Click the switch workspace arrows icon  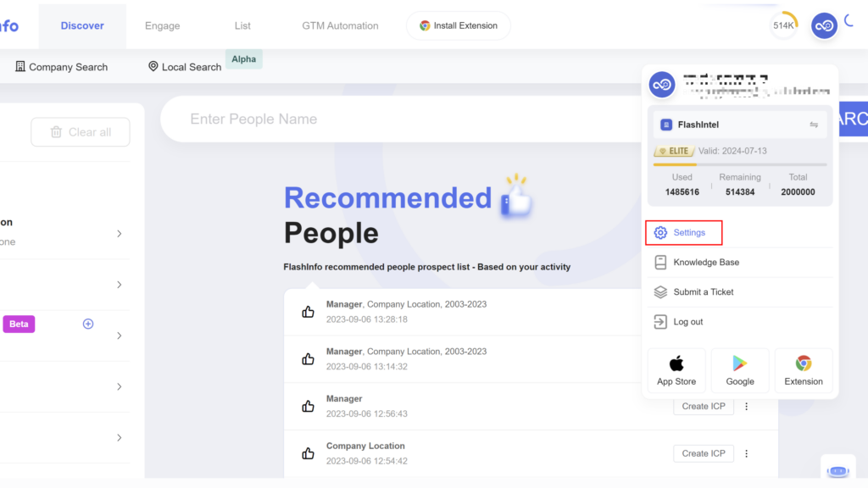[x=814, y=125]
